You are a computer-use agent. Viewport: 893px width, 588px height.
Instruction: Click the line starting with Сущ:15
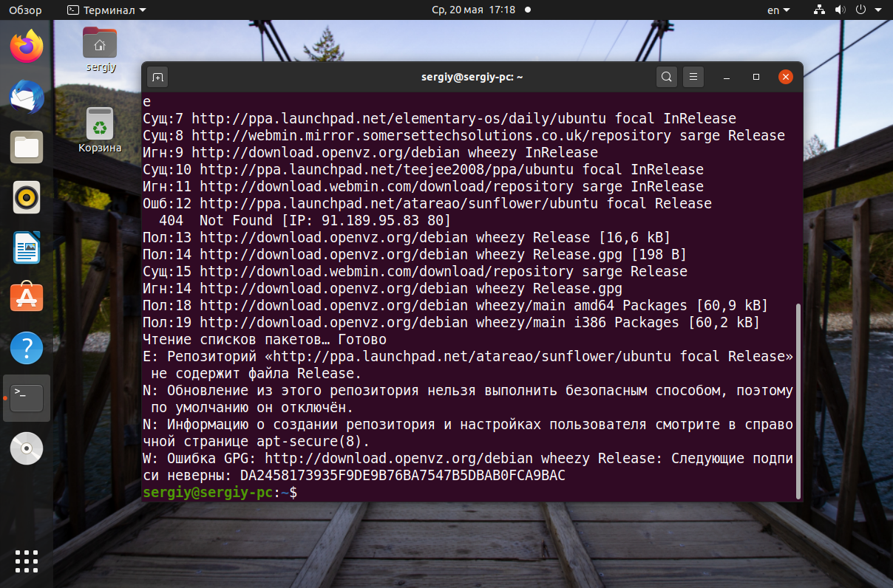(415, 272)
